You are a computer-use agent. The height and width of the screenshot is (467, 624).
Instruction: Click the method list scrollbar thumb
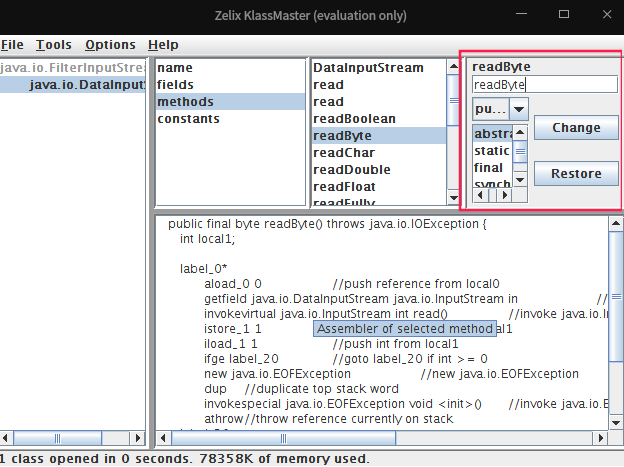coord(453,100)
